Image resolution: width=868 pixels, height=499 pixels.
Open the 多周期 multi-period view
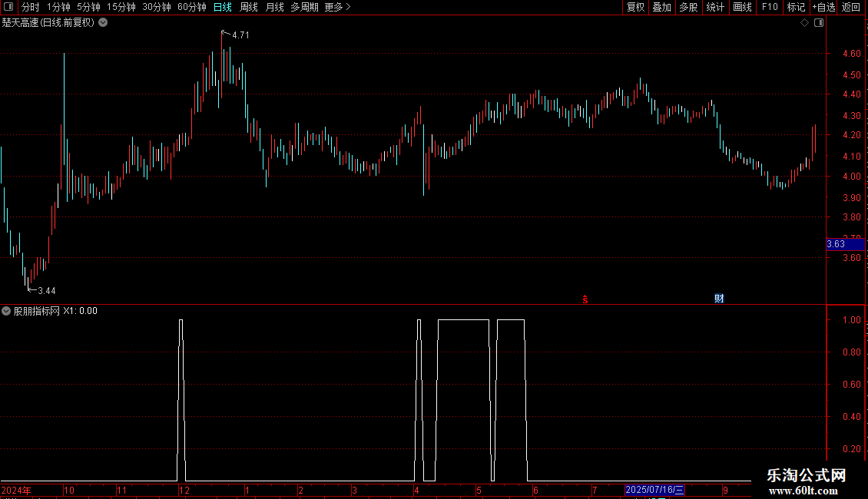coord(304,7)
